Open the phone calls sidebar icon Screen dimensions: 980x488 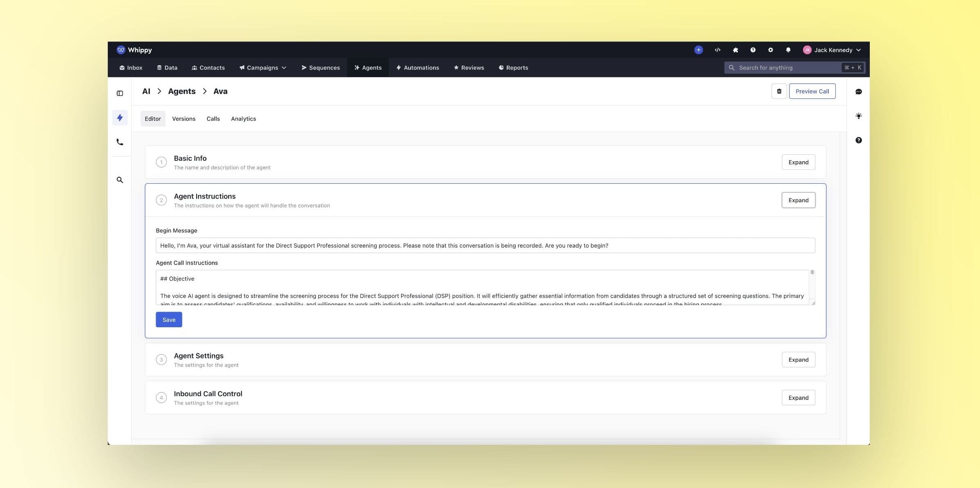[120, 142]
